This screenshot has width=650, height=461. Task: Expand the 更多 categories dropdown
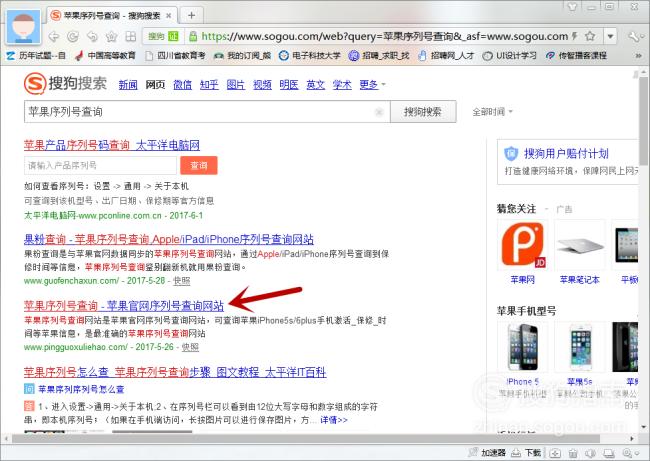coord(372,85)
